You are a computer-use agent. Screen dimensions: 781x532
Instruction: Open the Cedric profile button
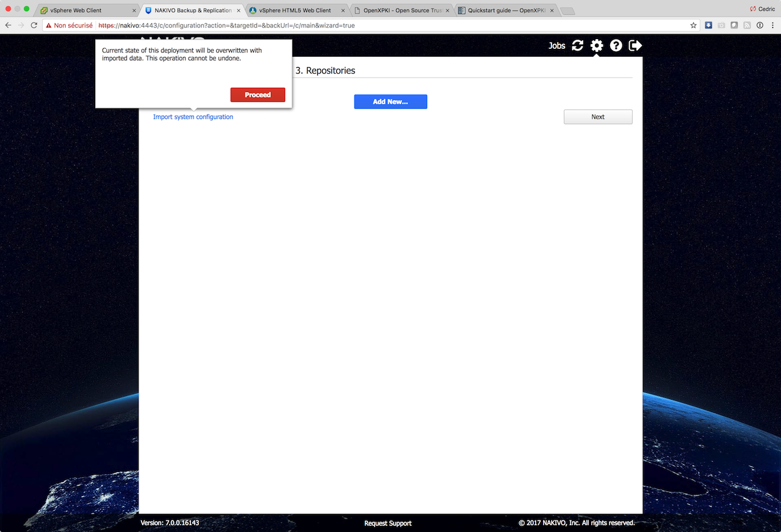click(762, 9)
